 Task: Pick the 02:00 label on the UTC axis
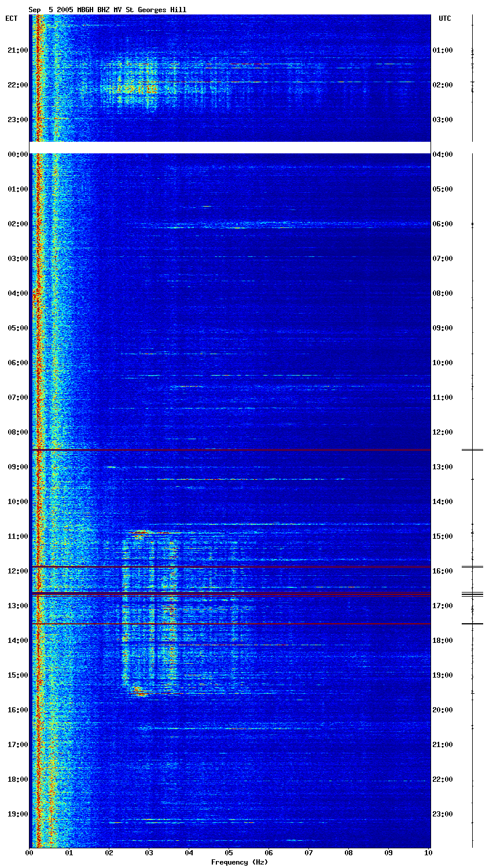[443, 85]
